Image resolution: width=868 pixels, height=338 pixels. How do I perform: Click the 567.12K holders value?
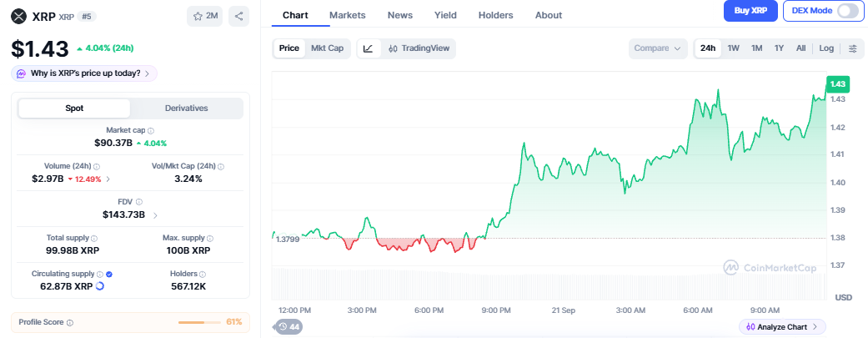tap(188, 286)
